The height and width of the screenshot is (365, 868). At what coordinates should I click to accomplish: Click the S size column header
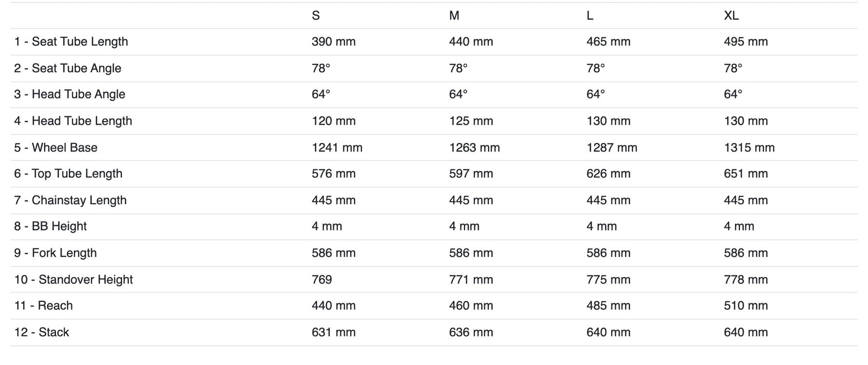tap(316, 16)
